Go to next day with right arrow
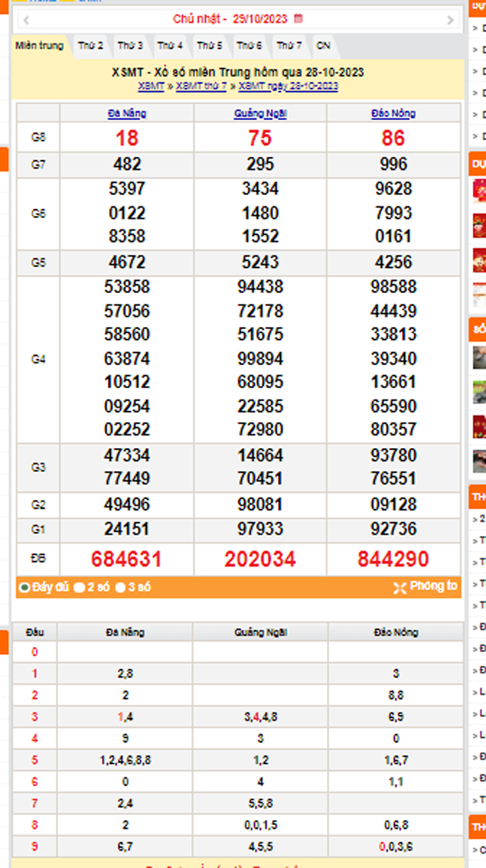 click(451, 19)
